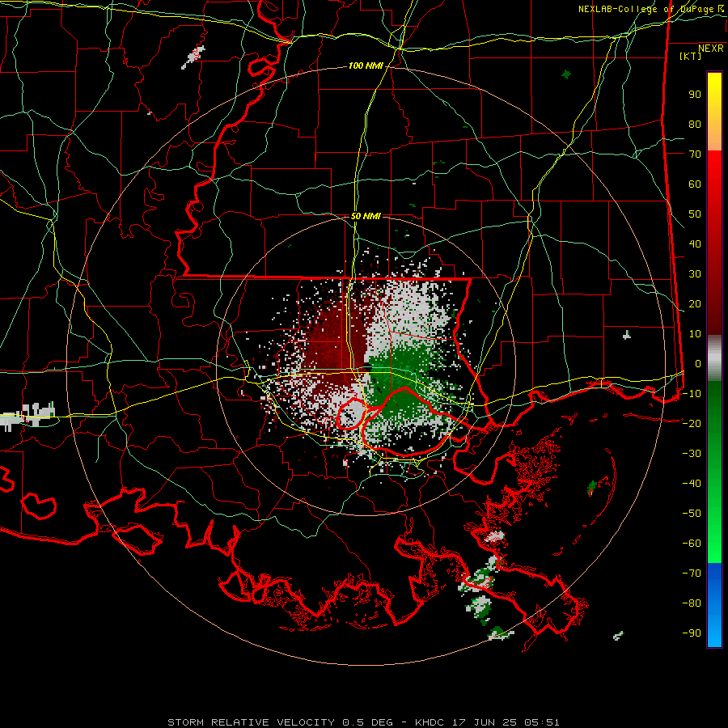This screenshot has width=728, height=728.
Task: Click the 50 NMI range ring label
Action: click(366, 216)
